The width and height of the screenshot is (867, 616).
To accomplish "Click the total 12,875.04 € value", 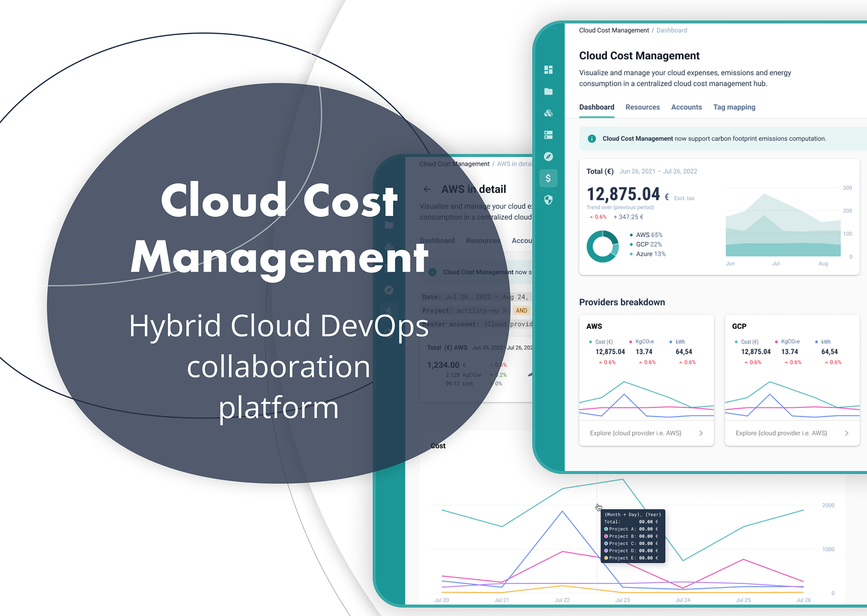I will [628, 194].
